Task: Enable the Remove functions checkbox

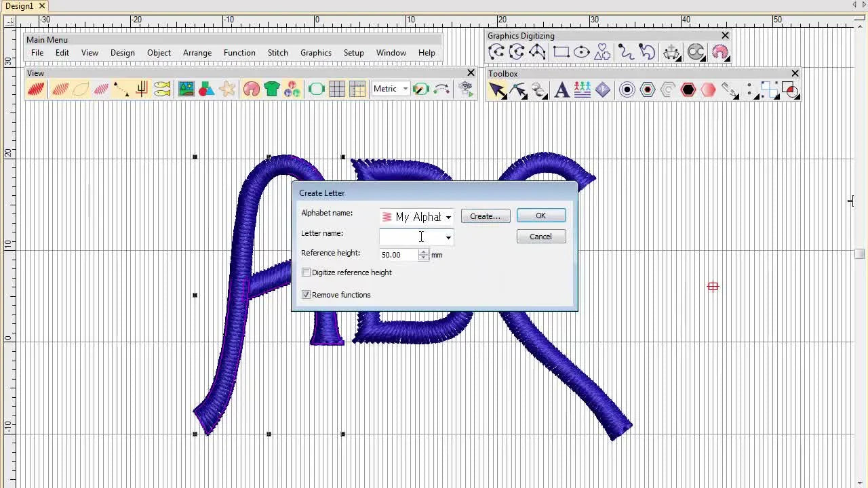Action: 306,294
